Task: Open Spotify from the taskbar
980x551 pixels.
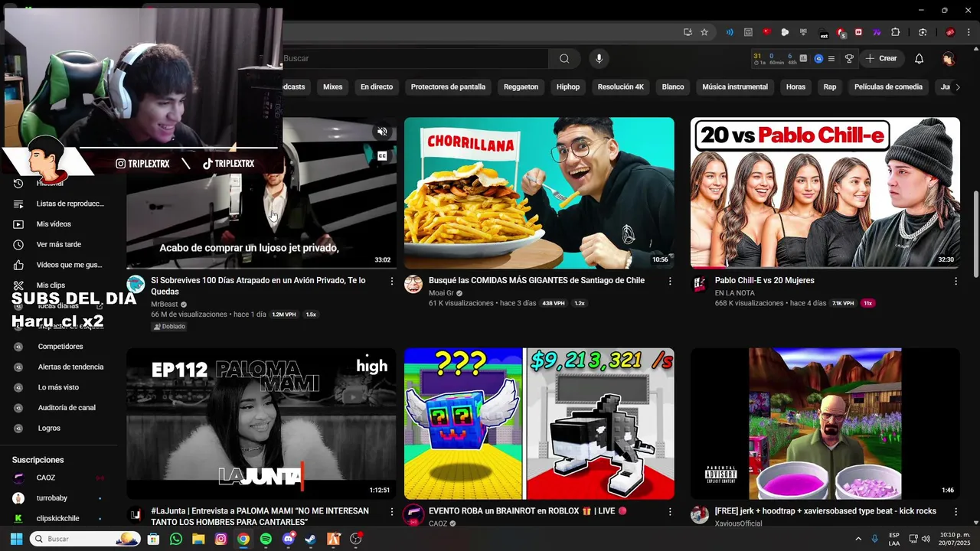Action: tap(266, 539)
